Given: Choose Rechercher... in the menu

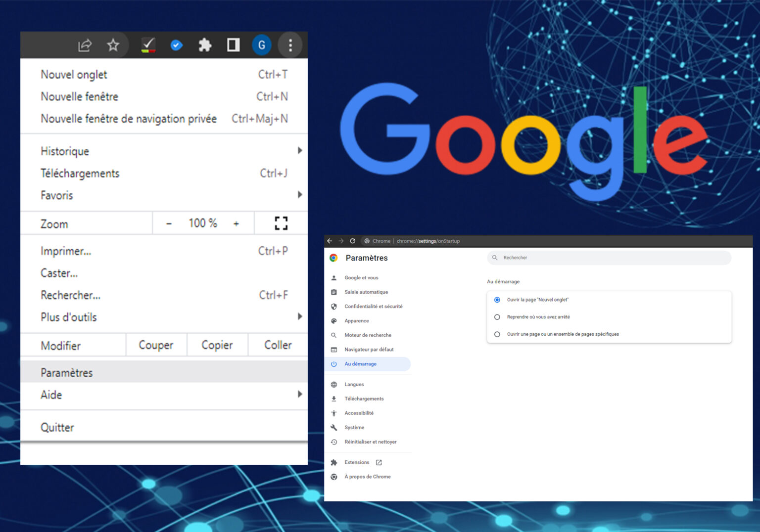Looking at the screenshot, I should (164, 295).
